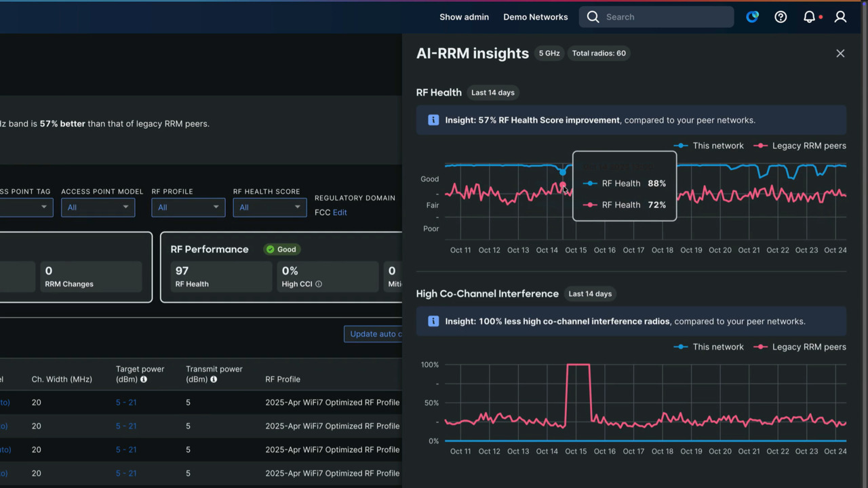
Task: Open the notifications bell icon
Action: coord(809,17)
